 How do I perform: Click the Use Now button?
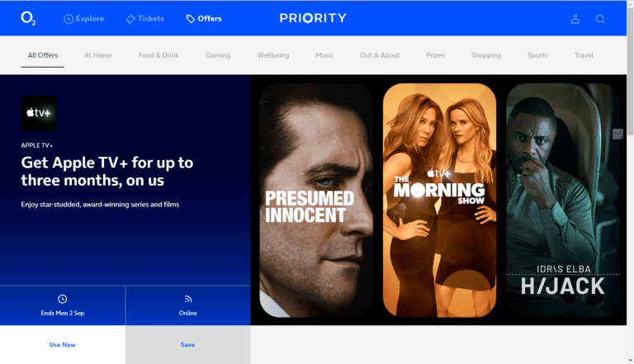tap(63, 344)
